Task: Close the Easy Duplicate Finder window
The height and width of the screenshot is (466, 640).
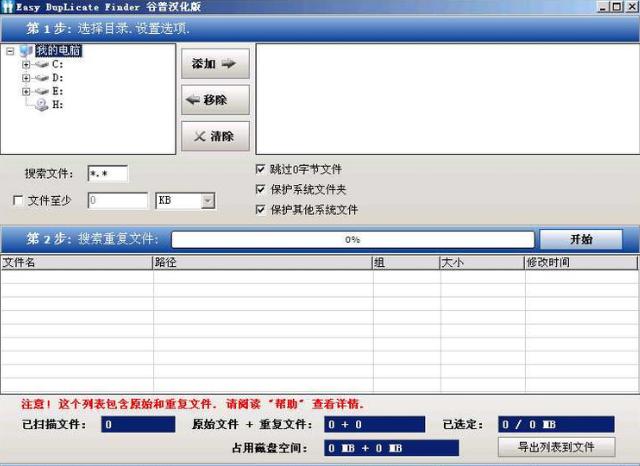Action: (632, 7)
